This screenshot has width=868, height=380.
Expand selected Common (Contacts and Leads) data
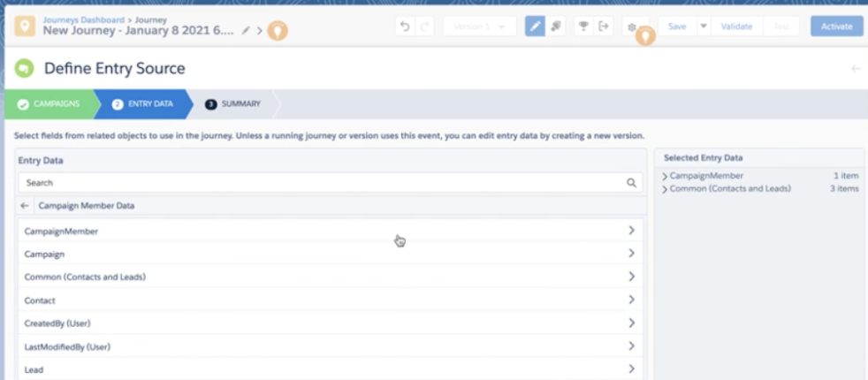point(665,190)
